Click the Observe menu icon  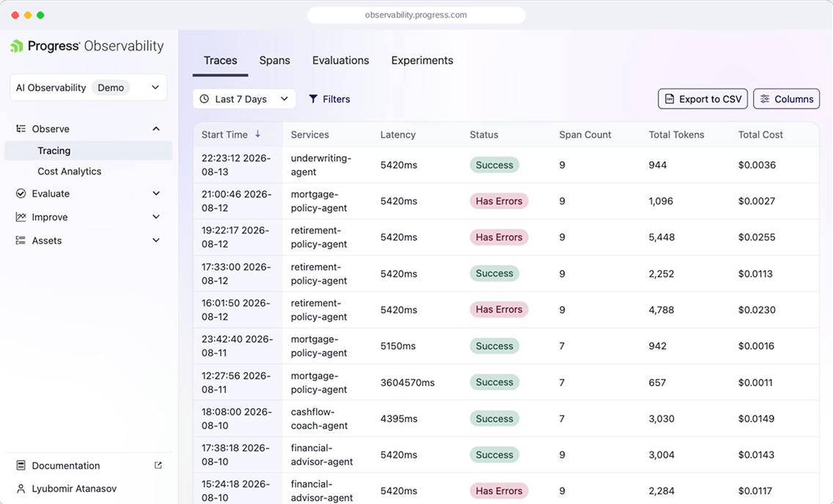[x=21, y=128]
